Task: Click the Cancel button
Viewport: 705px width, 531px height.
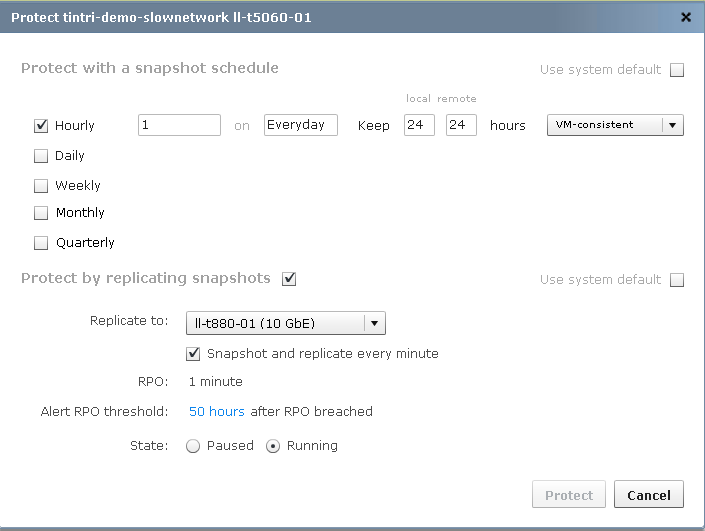Action: click(649, 495)
